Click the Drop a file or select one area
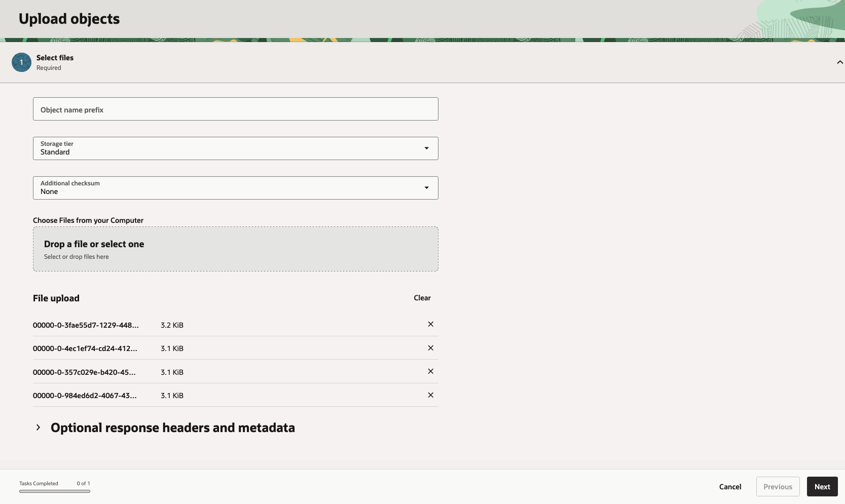Image resolution: width=845 pixels, height=504 pixels. 235,249
